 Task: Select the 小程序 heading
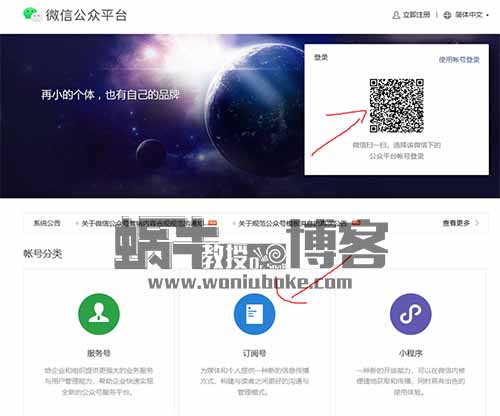(411, 353)
